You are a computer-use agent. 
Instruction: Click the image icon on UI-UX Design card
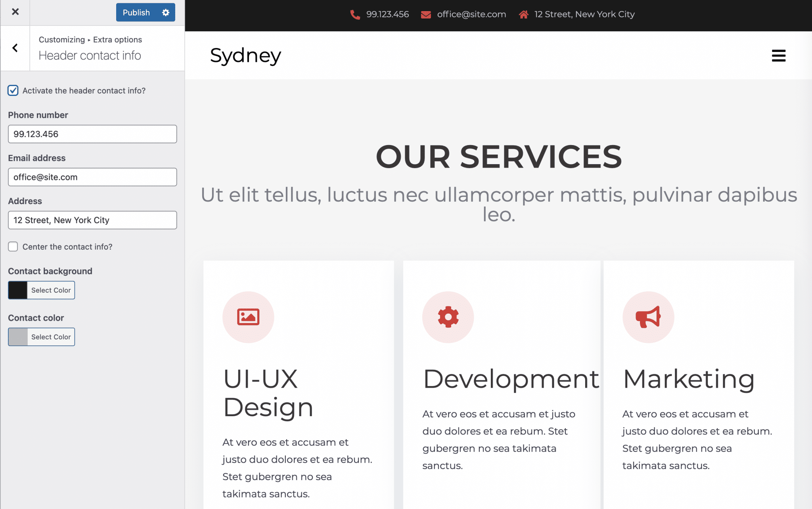tap(248, 317)
